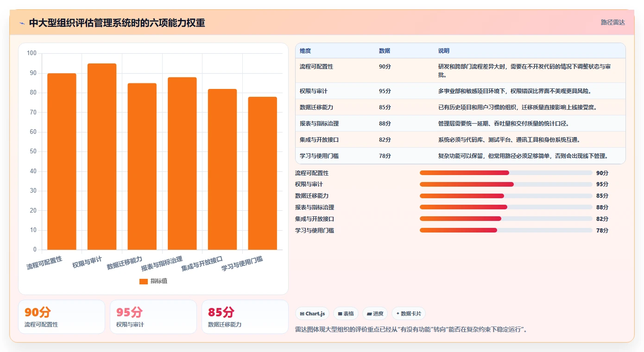Click the 学习与使用门槛 bar in the chart
Viewport: 644px width, 352px height.
coord(263,173)
